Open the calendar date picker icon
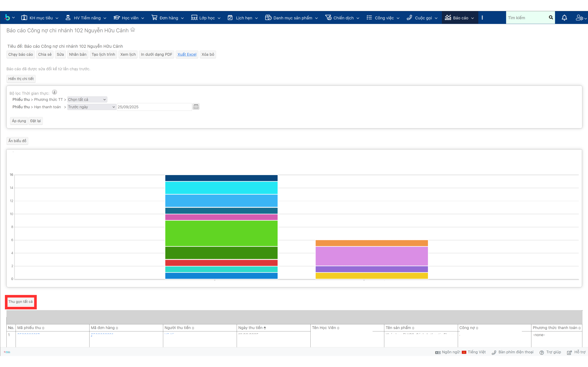588x367 pixels. coord(196,107)
